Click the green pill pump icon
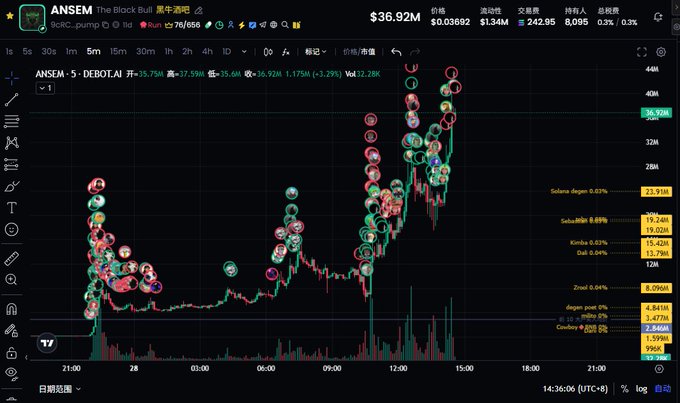 point(209,25)
